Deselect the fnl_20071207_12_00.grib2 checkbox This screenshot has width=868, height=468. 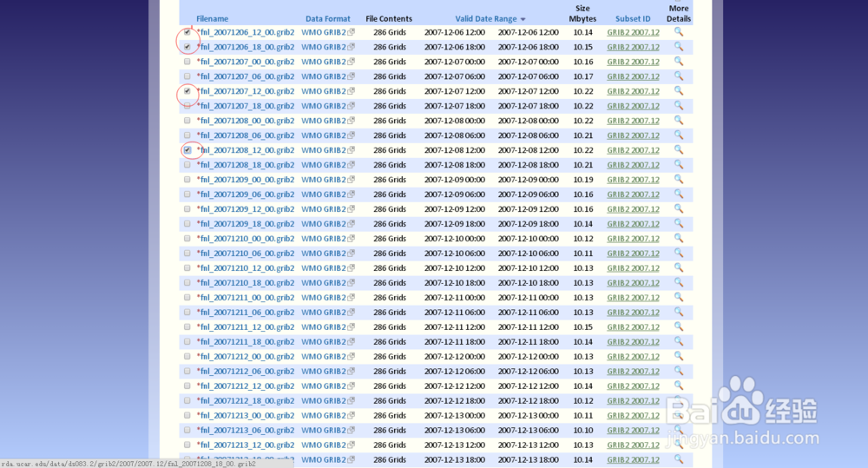click(187, 91)
